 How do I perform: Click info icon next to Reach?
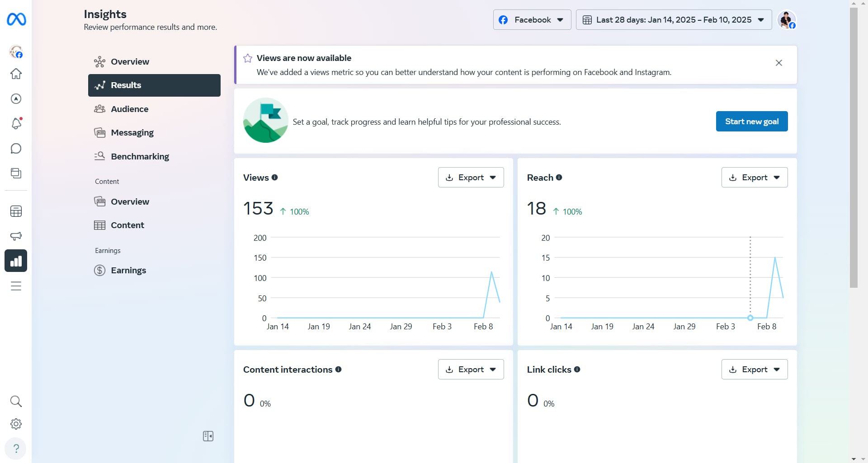click(559, 178)
